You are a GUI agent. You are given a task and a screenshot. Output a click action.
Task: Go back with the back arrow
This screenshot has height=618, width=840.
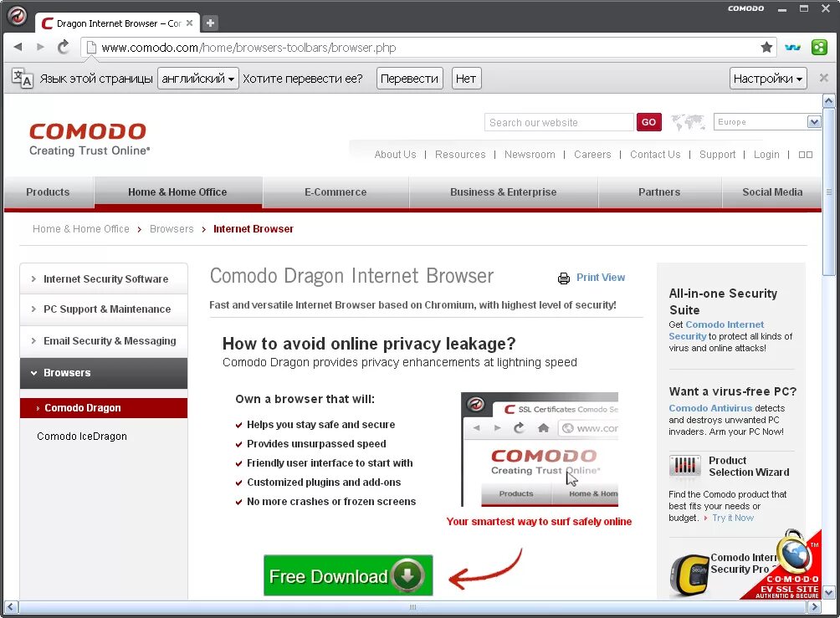pyautogui.click(x=18, y=47)
